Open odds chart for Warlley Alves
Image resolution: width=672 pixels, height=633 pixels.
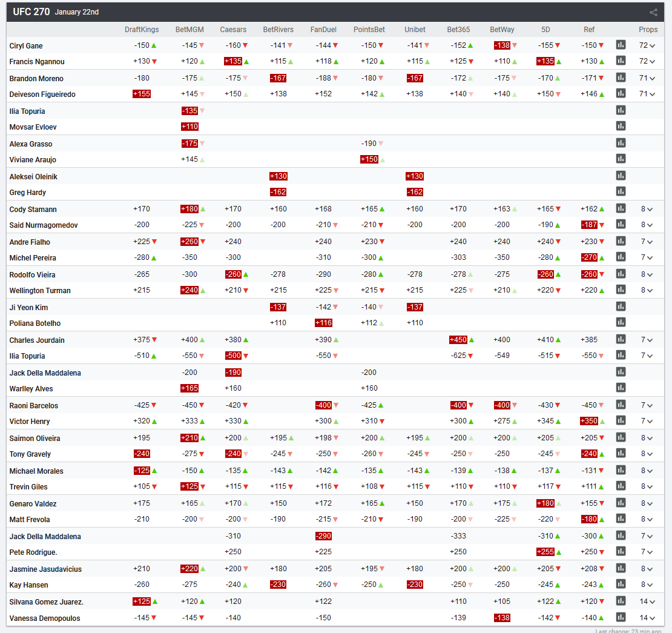[x=621, y=388]
